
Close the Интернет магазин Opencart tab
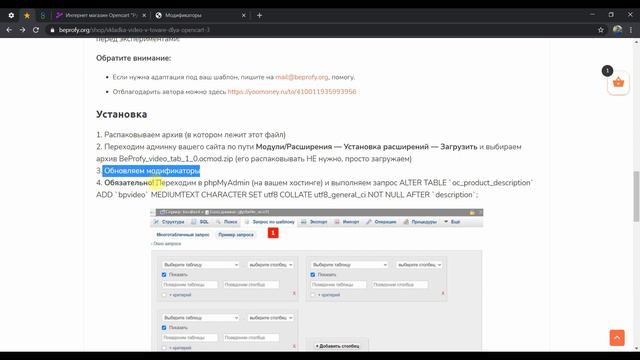[x=144, y=15]
